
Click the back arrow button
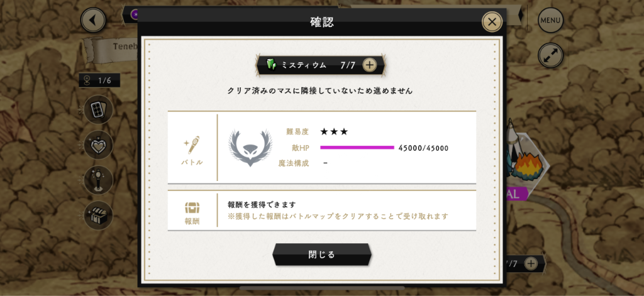(x=93, y=19)
